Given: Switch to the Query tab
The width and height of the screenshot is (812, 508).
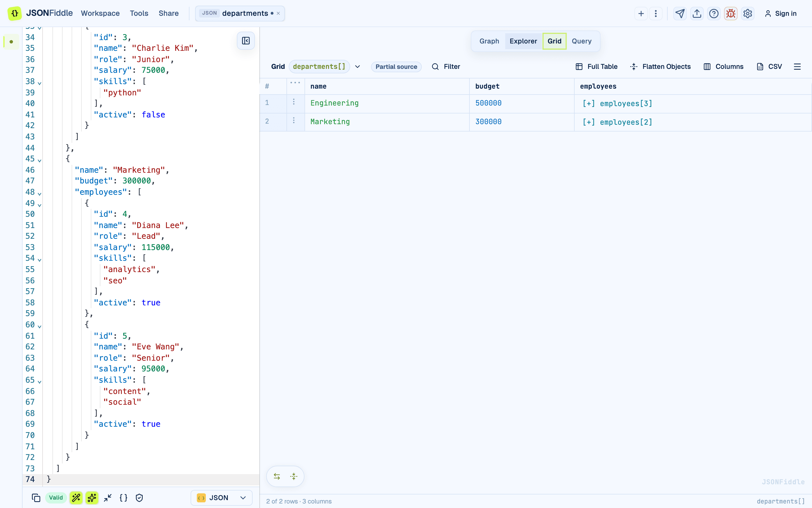Looking at the screenshot, I should coord(581,41).
